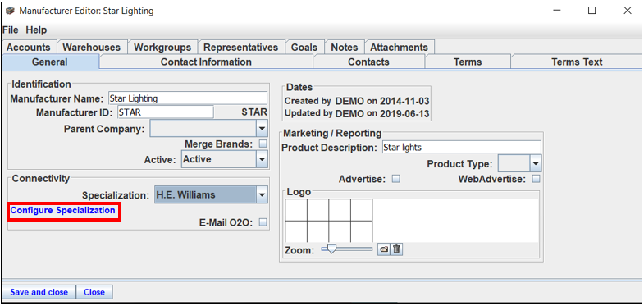
Task: Open the Help menu
Action: (x=36, y=30)
